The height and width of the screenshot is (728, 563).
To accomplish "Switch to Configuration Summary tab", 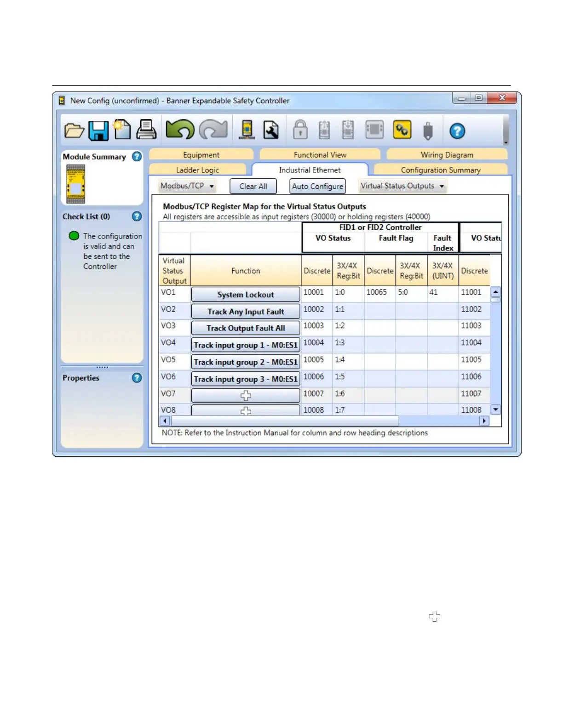I will [441, 170].
